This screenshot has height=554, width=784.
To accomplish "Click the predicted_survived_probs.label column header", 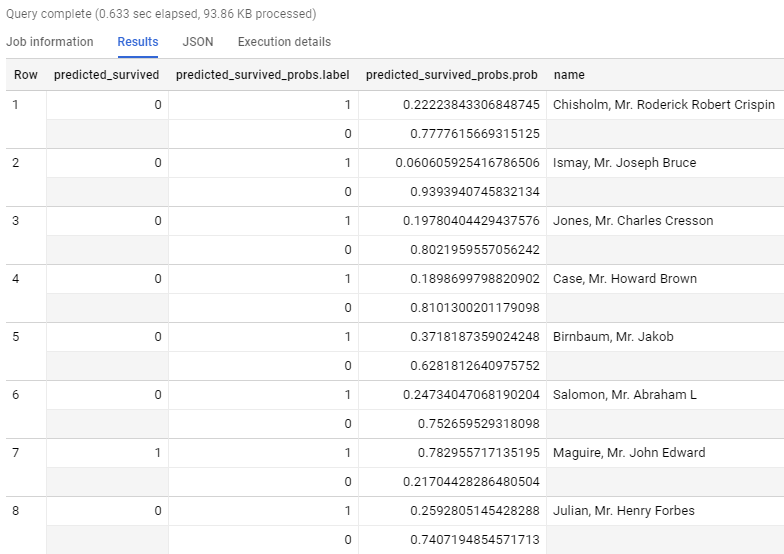I will pos(262,74).
